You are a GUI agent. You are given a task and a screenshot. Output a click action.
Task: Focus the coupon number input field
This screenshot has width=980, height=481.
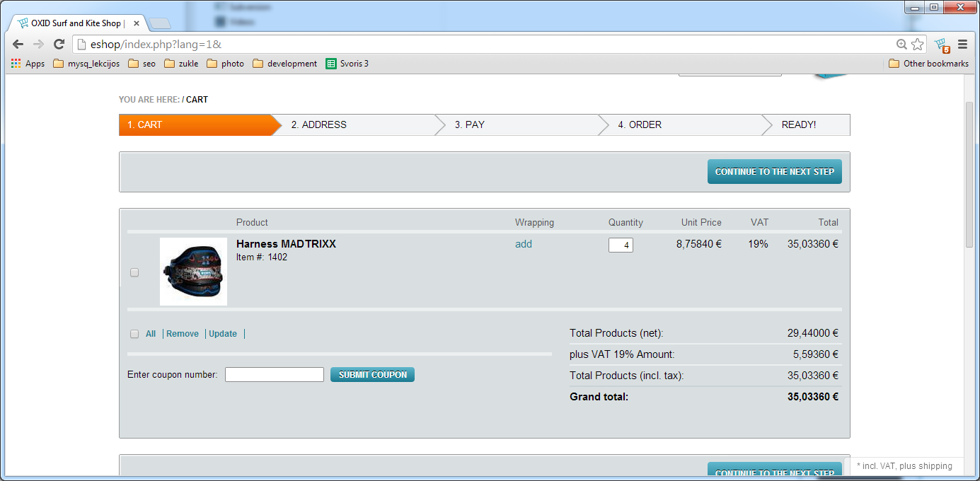tap(274, 375)
